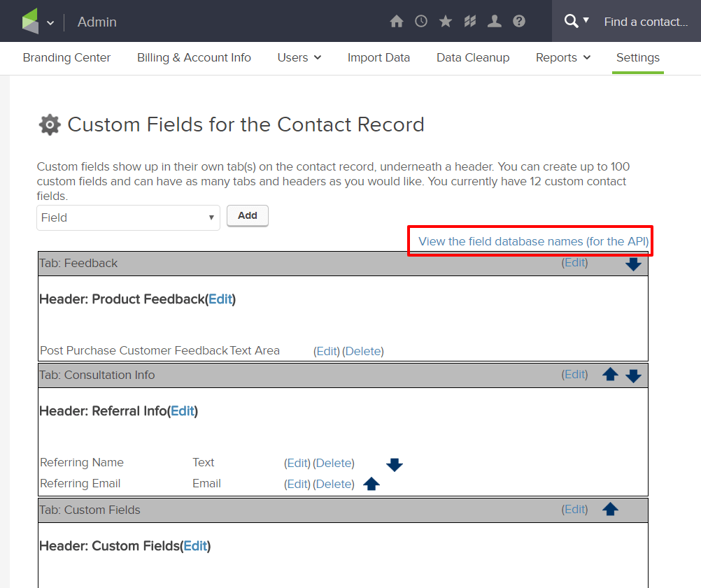Click the Admin title in header
Screen dimensions: 701x588
coord(97,22)
